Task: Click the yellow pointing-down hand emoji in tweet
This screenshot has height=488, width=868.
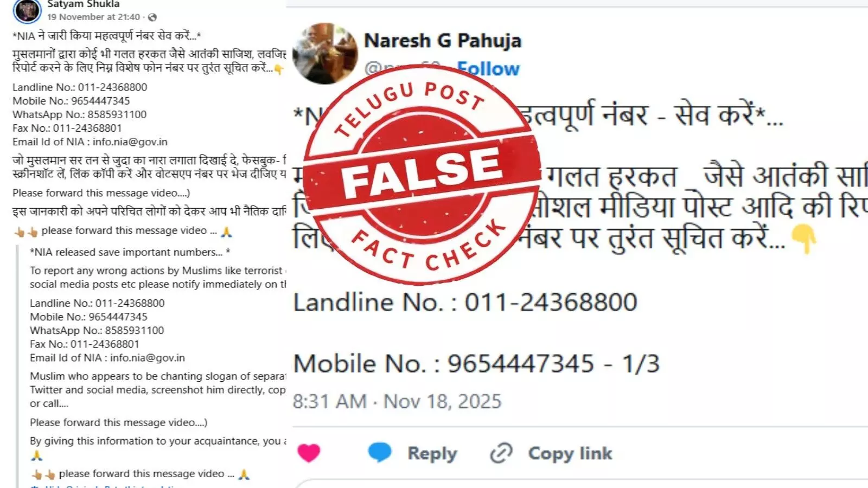Action: [x=804, y=239]
